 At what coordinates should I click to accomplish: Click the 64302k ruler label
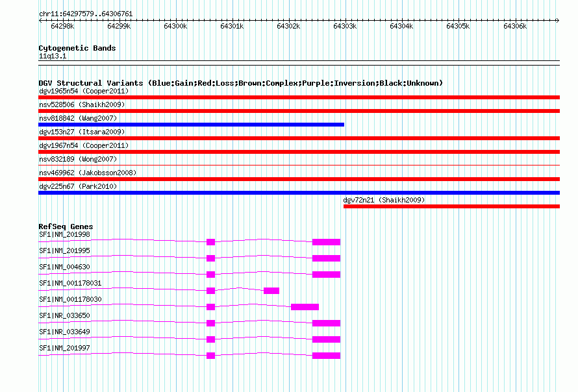click(x=288, y=26)
